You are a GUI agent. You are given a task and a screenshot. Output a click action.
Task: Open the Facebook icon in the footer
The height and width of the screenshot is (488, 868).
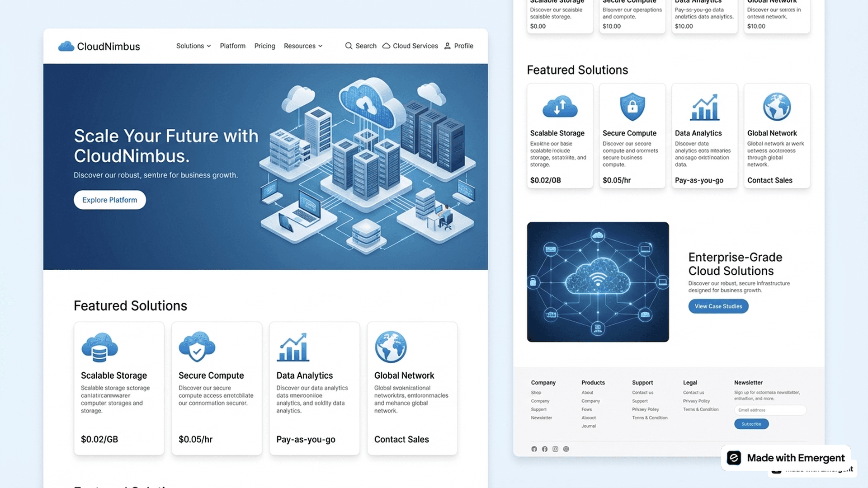544,449
